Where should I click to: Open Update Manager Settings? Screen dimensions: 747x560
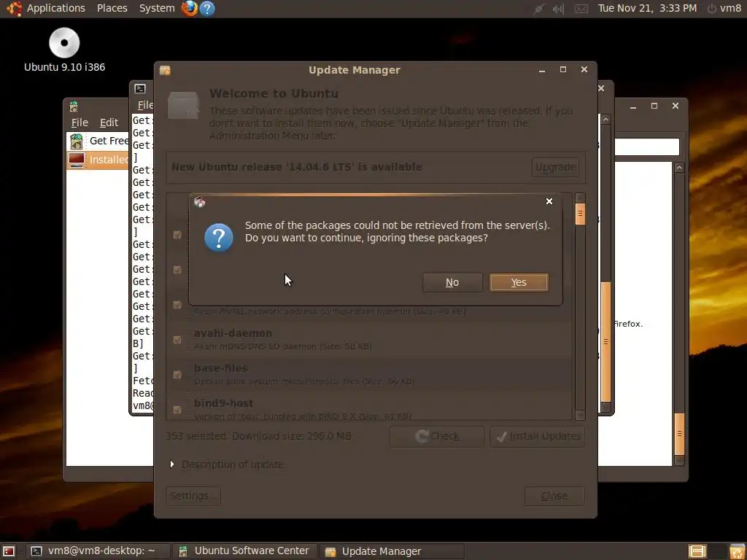tap(193, 496)
